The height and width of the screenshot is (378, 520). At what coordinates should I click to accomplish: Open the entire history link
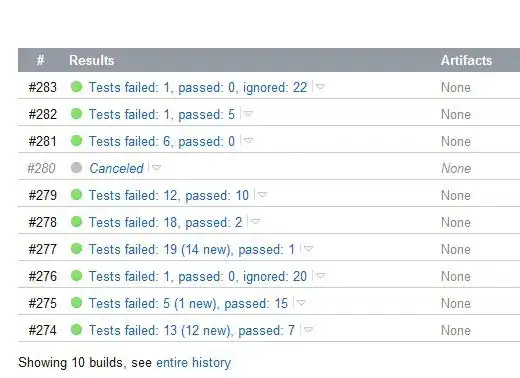point(193,362)
